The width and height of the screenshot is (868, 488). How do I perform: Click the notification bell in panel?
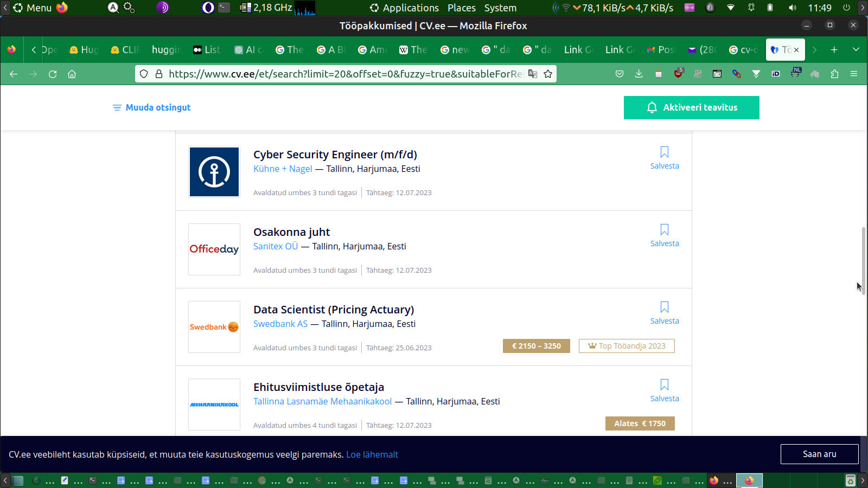tap(751, 8)
